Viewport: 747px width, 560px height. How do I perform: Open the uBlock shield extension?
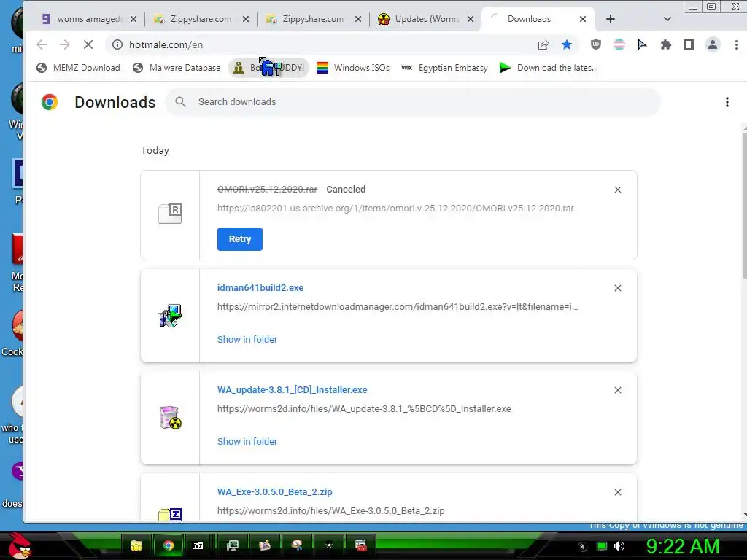pyautogui.click(x=595, y=44)
